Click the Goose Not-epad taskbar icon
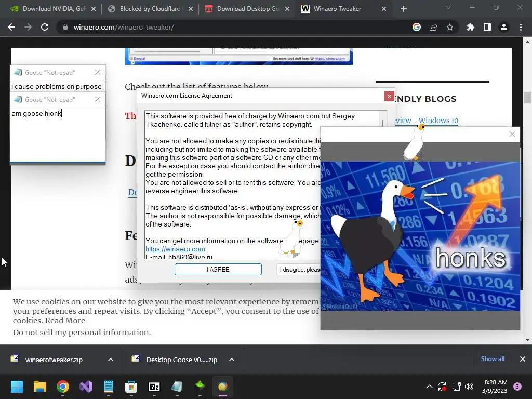Viewport: 532px width, 399px height. 177,387
